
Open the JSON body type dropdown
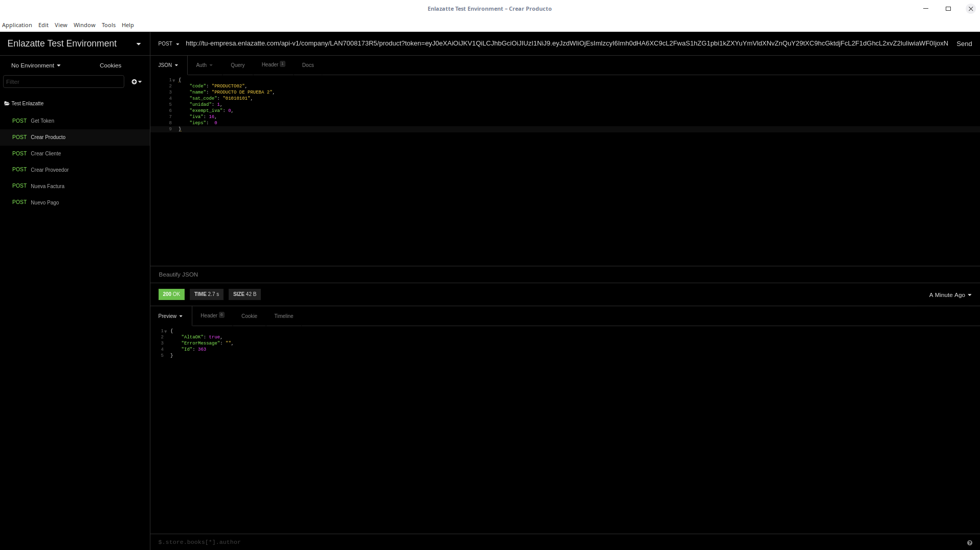(168, 65)
